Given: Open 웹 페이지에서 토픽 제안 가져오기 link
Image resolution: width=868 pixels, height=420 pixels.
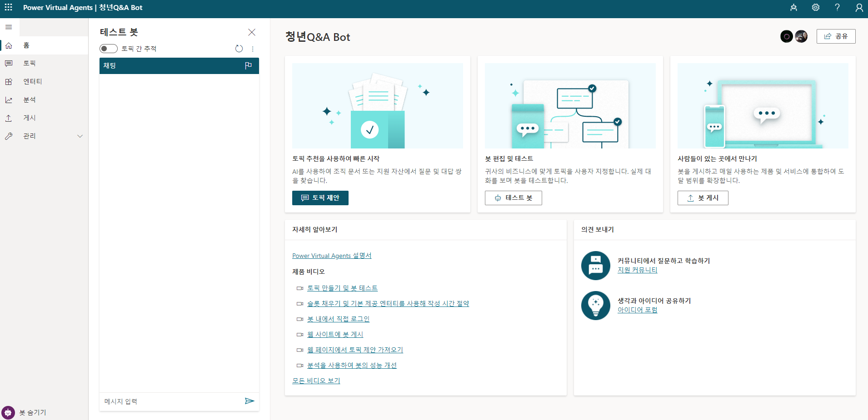Looking at the screenshot, I should pyautogui.click(x=355, y=350).
